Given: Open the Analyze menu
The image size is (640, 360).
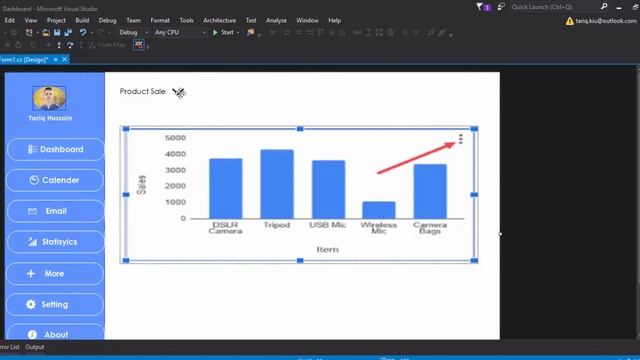Looking at the screenshot, I should point(276,20).
